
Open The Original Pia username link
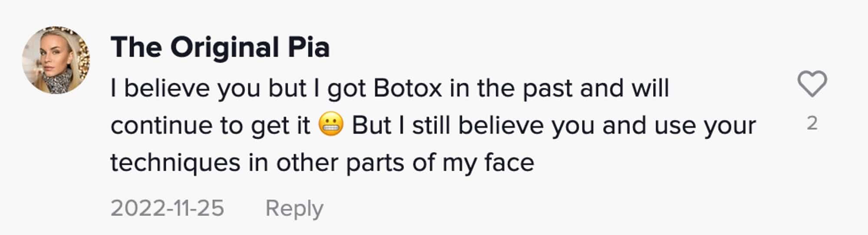tap(220, 47)
